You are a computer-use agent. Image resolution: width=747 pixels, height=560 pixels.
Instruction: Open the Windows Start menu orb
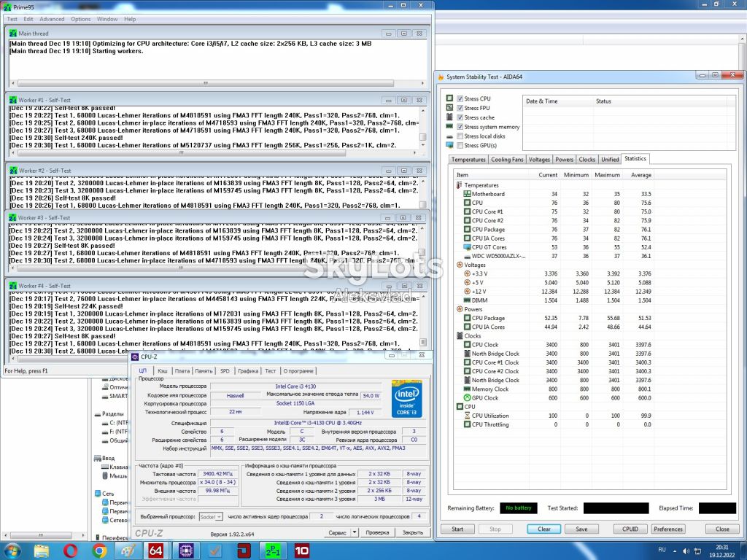pos(12,551)
